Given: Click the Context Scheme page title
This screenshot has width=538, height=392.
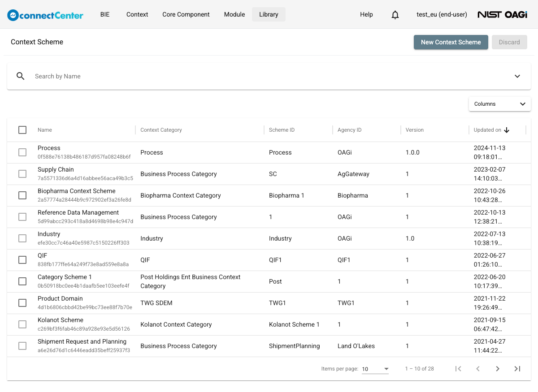Looking at the screenshot, I should click(x=37, y=42).
